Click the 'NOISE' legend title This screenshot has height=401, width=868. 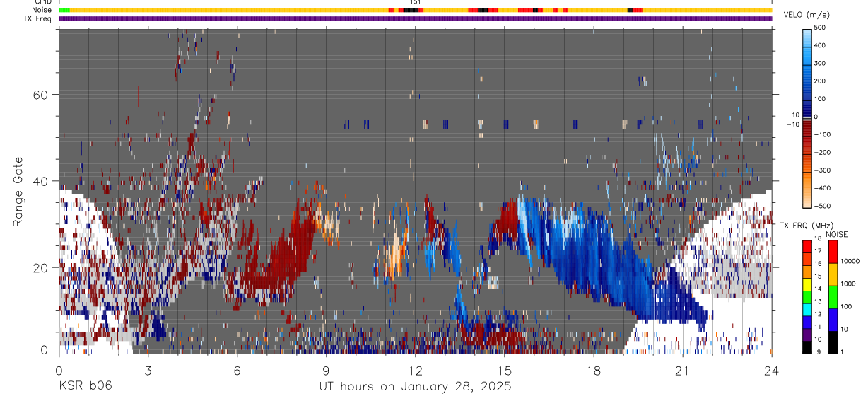point(836,234)
